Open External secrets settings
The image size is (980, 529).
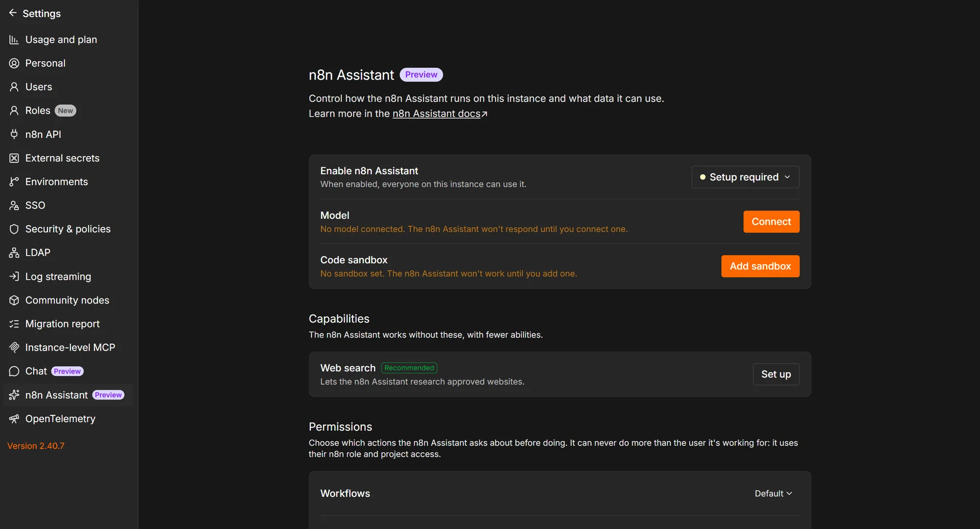68,158
